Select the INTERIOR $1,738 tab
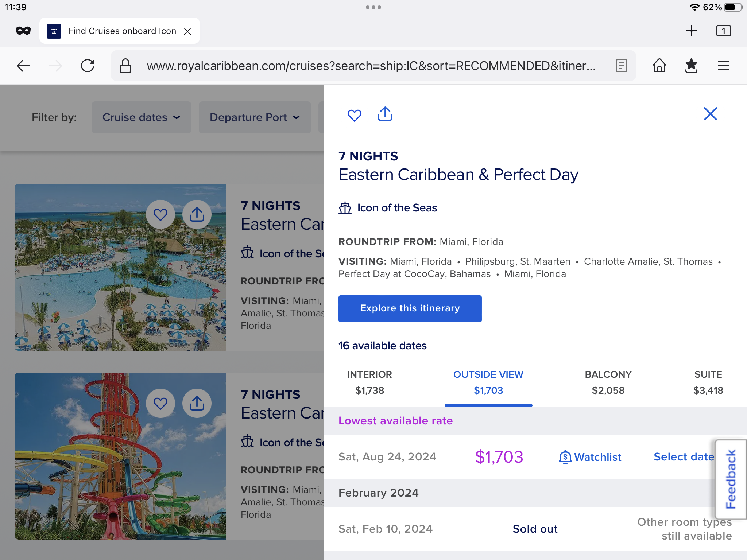This screenshot has width=747, height=560. pos(369,383)
